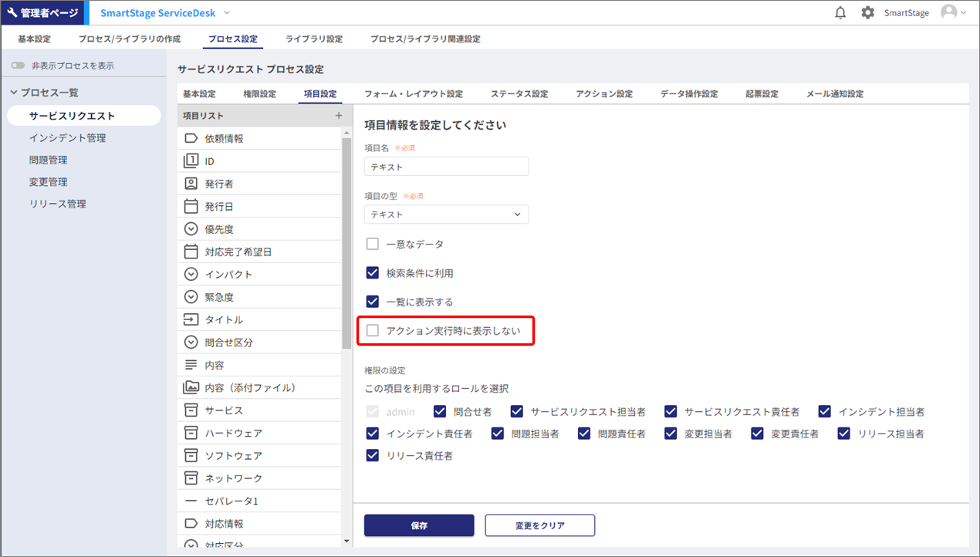
Task: Open the 項目の型 dropdown
Action: (446, 214)
